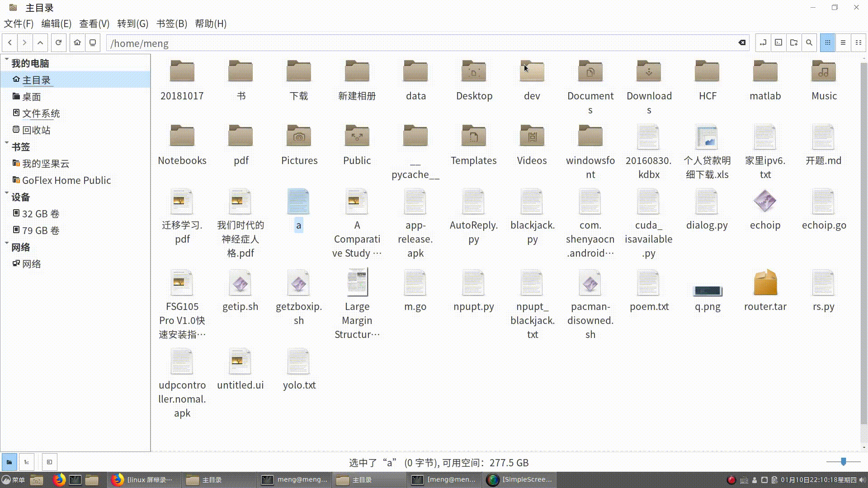Go up to parent directory button
This screenshot has width=868, height=488.
[x=40, y=42]
